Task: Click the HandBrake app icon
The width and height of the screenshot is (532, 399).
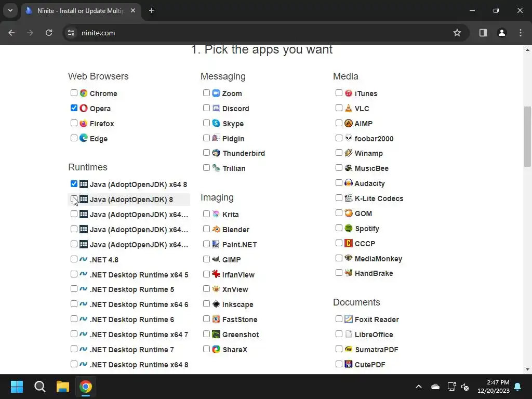Action: point(349,273)
